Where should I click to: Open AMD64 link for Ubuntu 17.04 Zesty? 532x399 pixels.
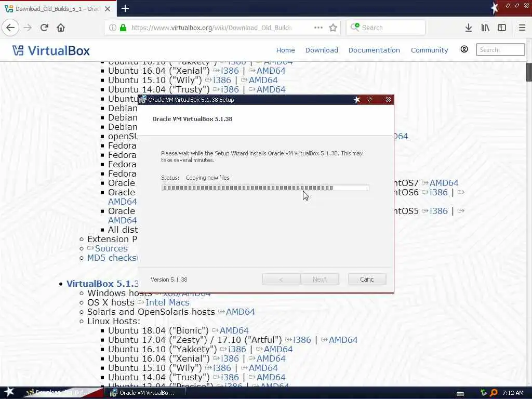click(343, 340)
